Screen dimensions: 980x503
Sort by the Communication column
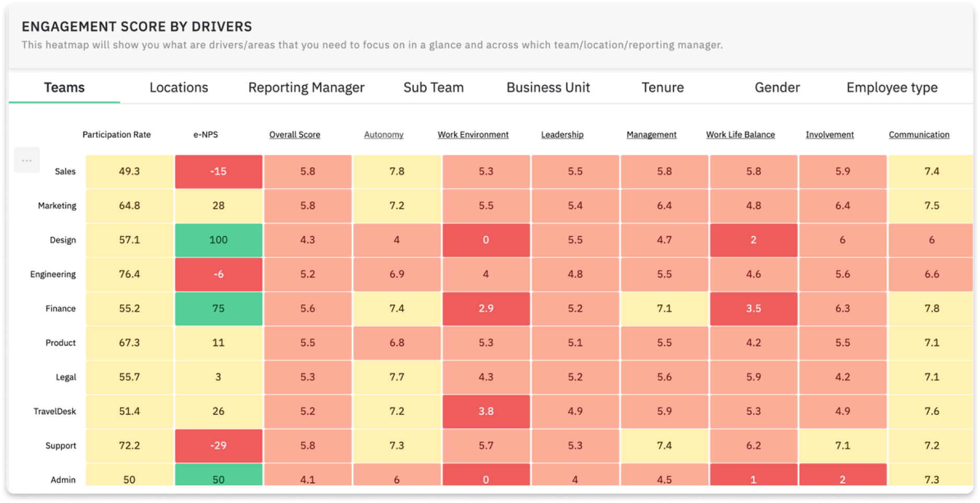point(918,134)
